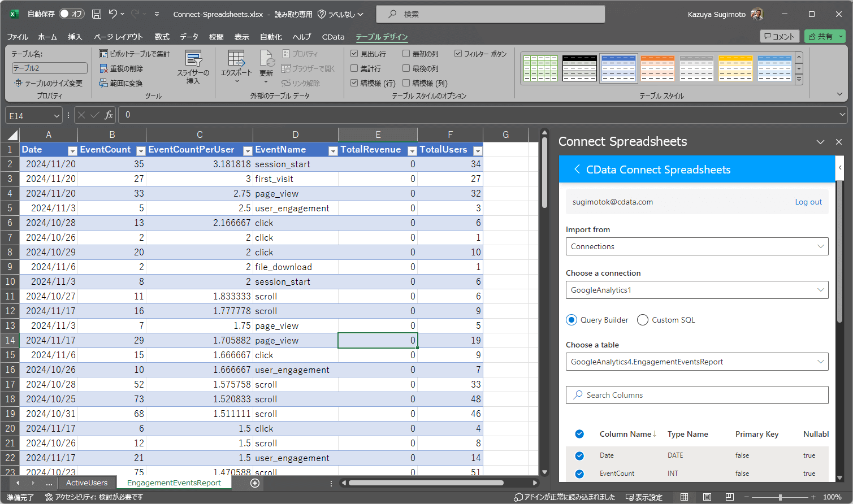Expand the Choose a connection dropdown
The height and width of the screenshot is (504, 853).
(820, 290)
